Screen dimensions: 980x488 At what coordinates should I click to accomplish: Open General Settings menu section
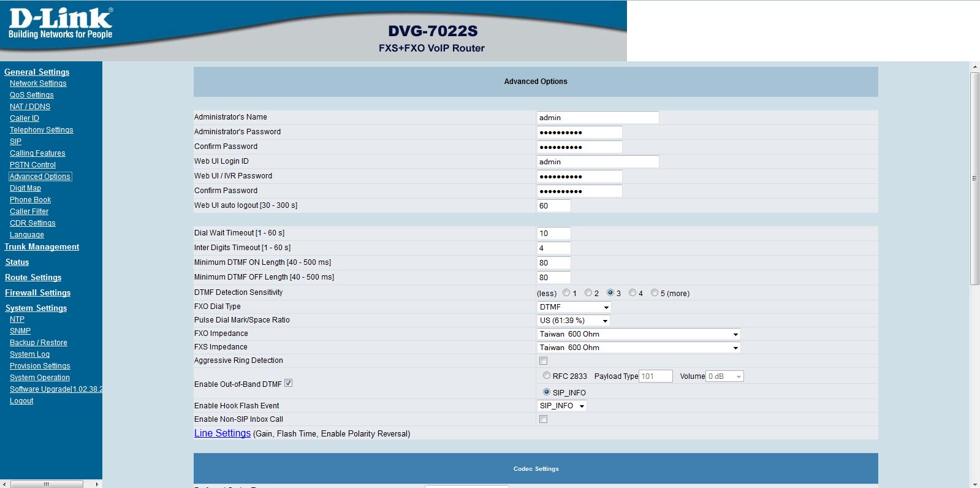click(37, 72)
